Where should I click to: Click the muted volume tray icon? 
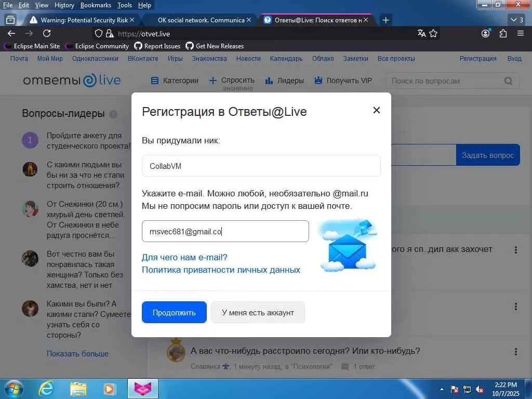coord(480,390)
